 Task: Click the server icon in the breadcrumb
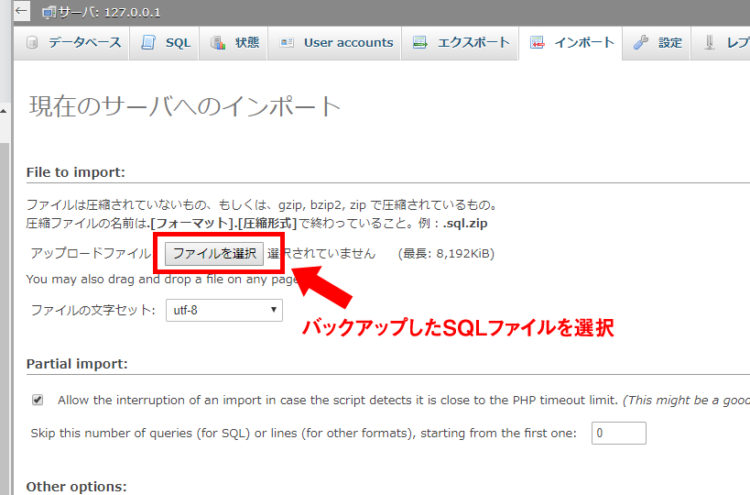point(49,13)
